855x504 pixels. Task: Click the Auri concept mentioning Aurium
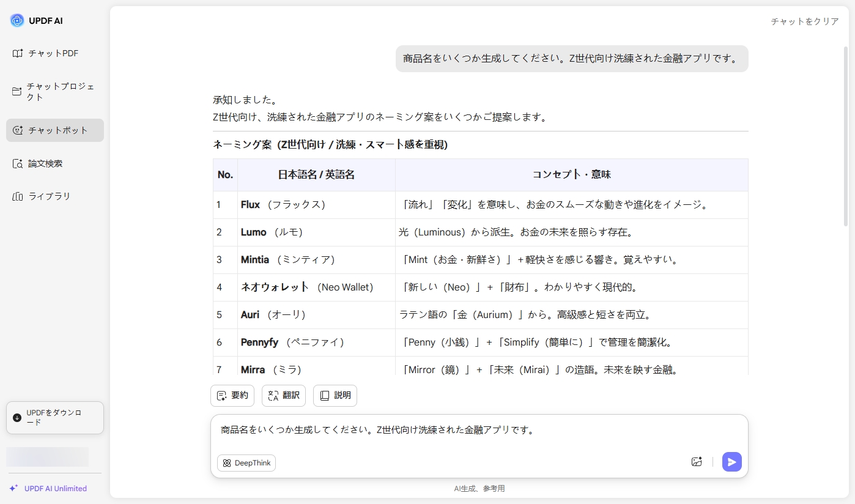coord(527,315)
